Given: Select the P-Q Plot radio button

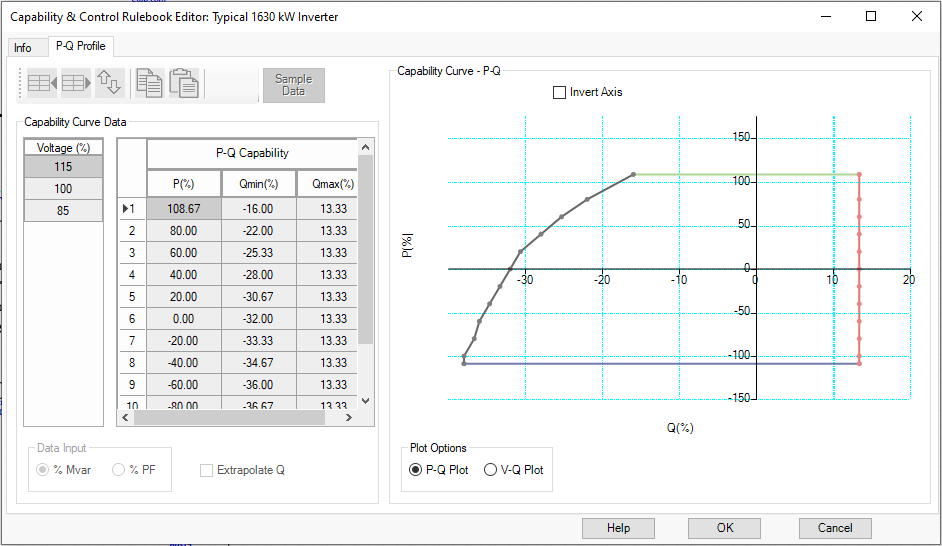Looking at the screenshot, I should point(416,470).
